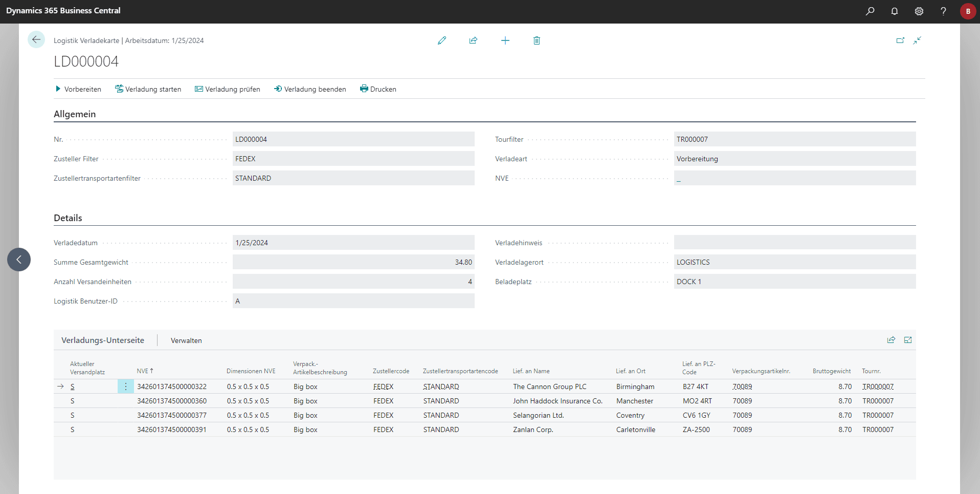Viewport: 980px width, 494px height.
Task: Click Summe Gesamtgewicht value 34.80
Action: 353,262
